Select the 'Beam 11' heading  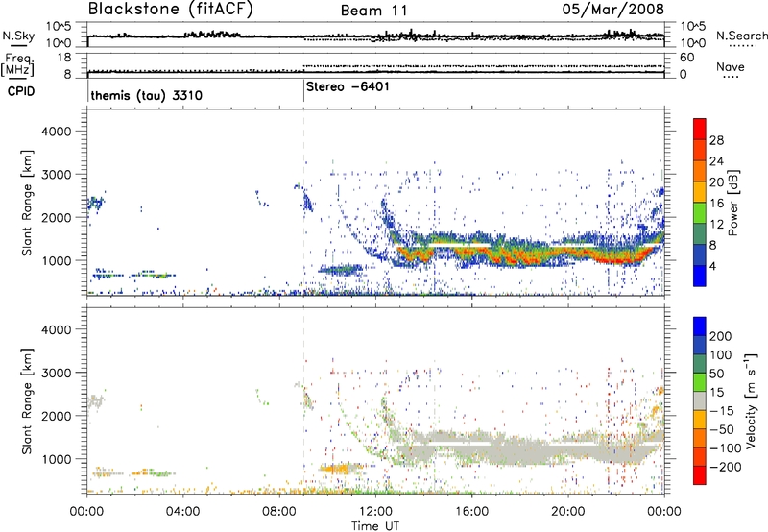pyautogui.click(x=374, y=11)
